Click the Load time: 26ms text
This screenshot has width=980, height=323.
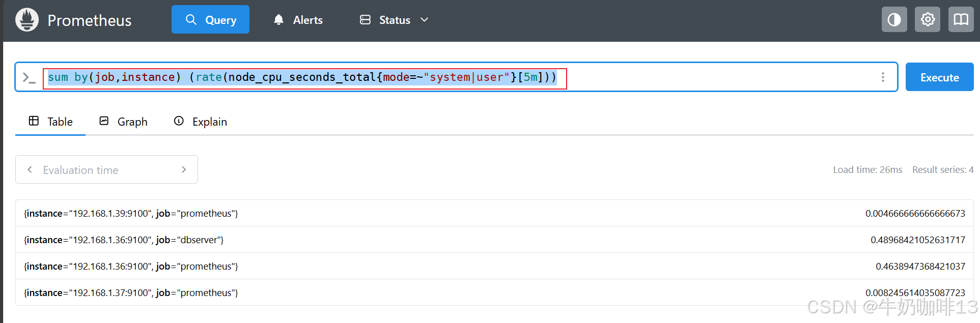pyautogui.click(x=867, y=170)
